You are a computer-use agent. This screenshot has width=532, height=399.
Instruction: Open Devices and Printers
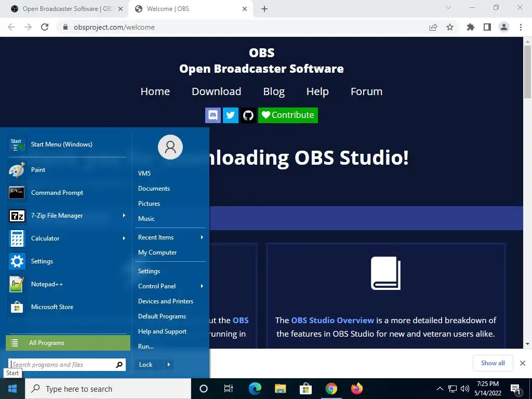click(166, 301)
